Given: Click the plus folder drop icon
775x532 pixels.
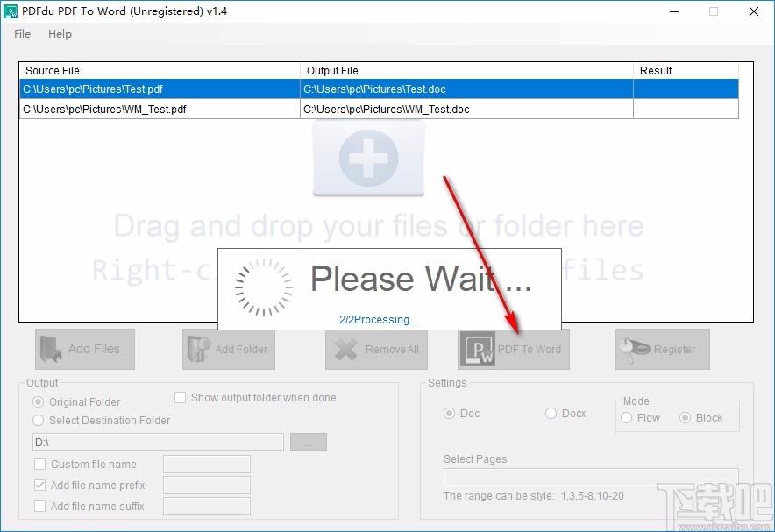Looking at the screenshot, I should pos(368,158).
